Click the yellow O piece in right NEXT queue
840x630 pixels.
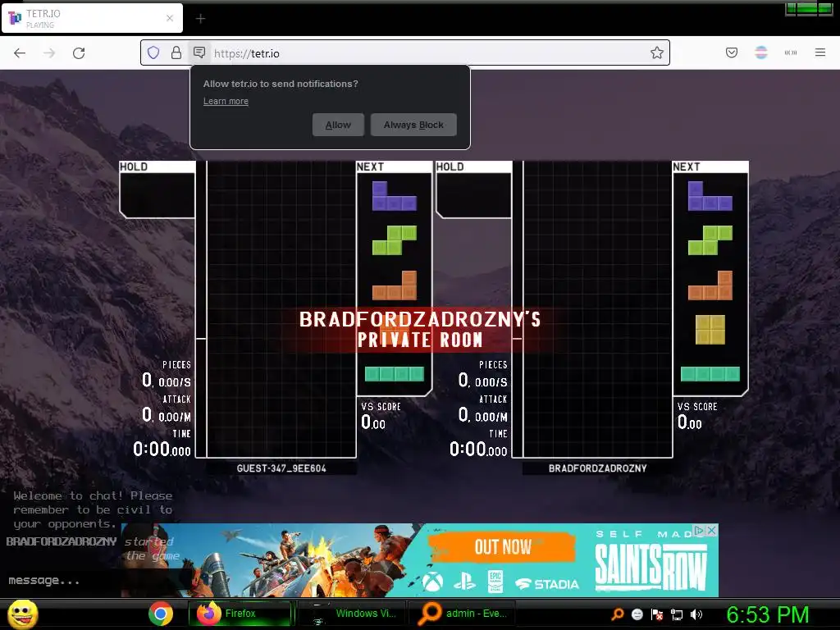click(x=710, y=330)
